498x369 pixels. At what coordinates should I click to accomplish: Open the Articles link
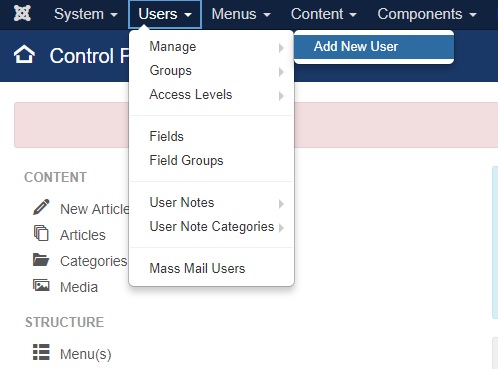click(x=83, y=235)
